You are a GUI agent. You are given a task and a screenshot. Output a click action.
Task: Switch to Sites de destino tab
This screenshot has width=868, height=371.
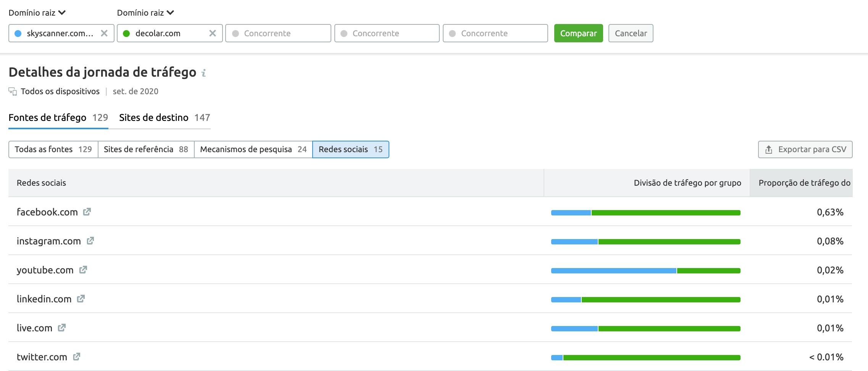pyautogui.click(x=165, y=117)
